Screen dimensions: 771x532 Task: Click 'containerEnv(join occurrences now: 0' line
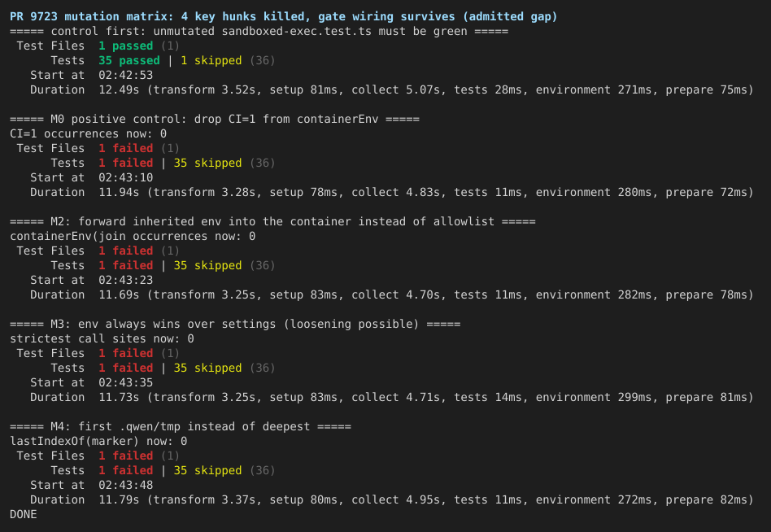[x=133, y=237]
